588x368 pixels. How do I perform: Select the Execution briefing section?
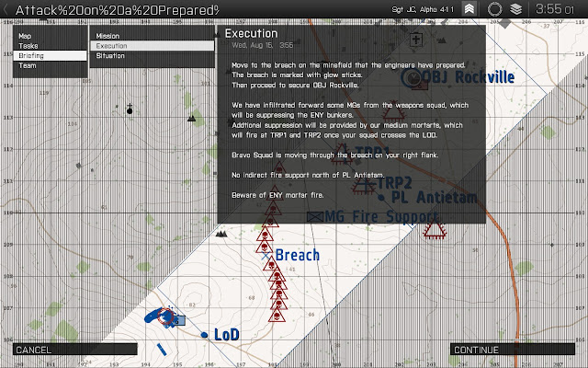click(152, 46)
